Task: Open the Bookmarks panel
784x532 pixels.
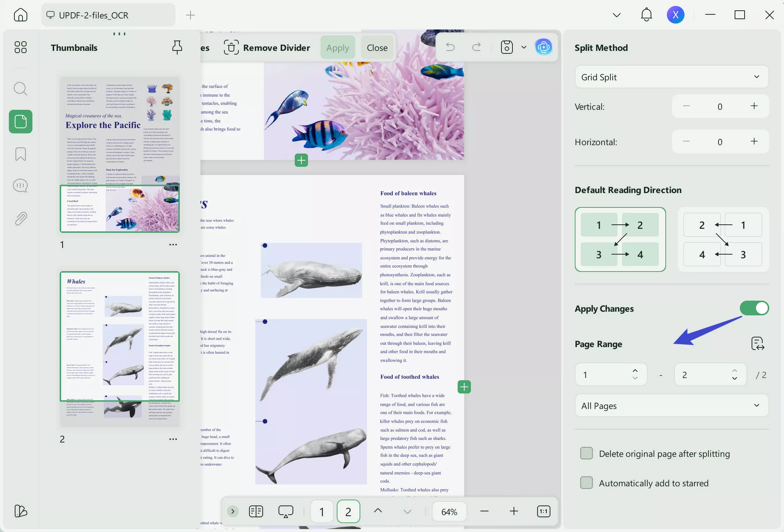Action: coord(20,154)
